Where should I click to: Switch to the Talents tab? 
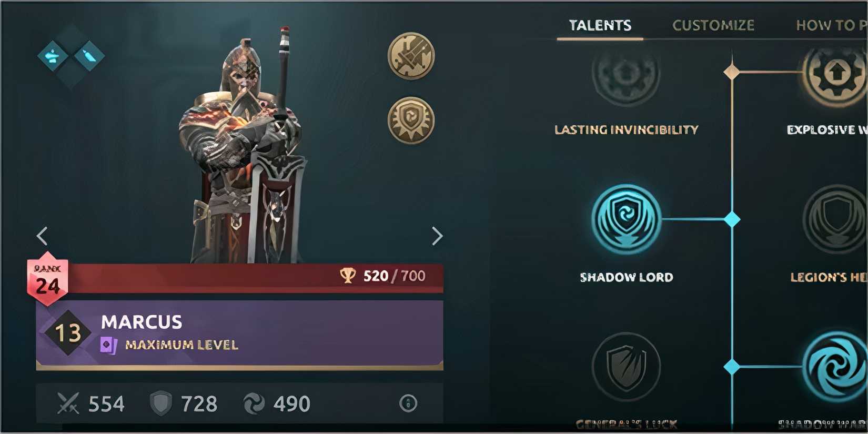[x=600, y=25]
